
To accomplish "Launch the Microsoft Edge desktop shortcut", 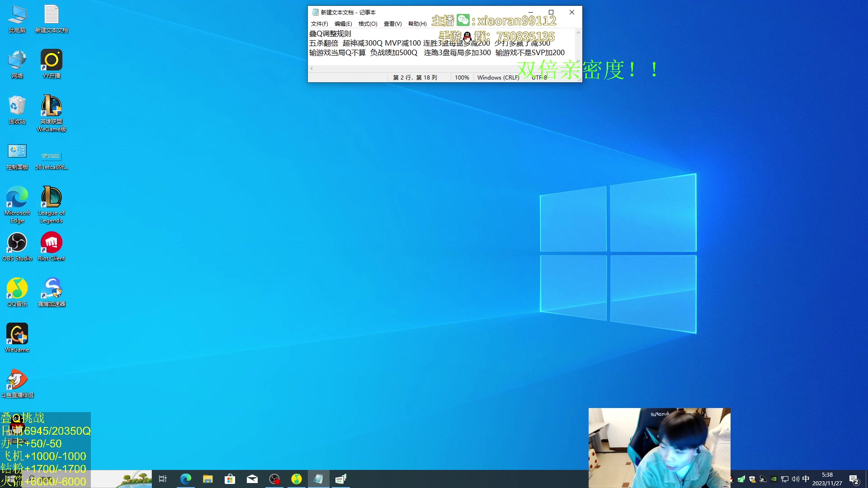I will click(17, 205).
